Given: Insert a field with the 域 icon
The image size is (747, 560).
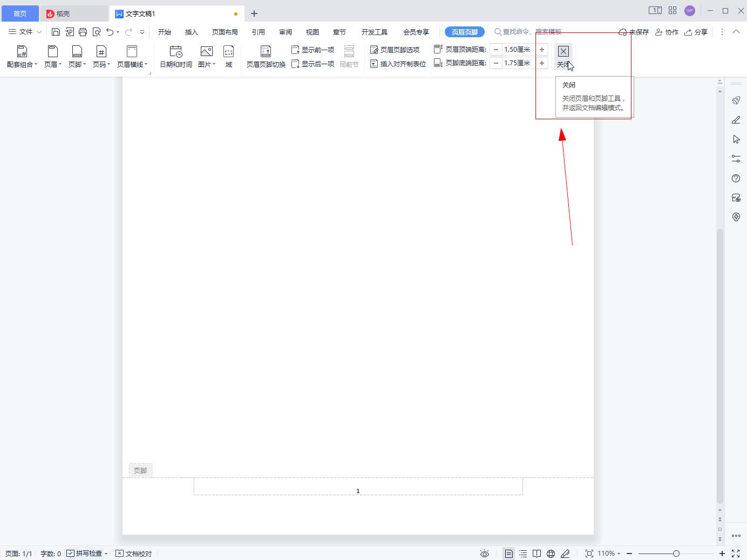Looking at the screenshot, I should [228, 52].
